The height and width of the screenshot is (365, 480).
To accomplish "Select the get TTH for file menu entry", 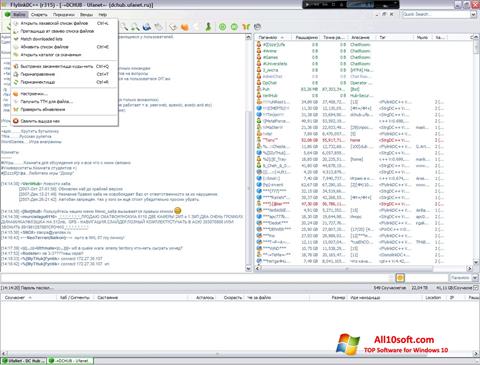I will pos(64,102).
